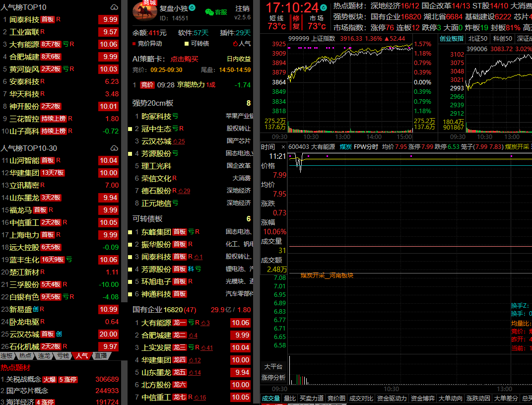Open WeChat 客服 customer service
532x405 pixels.
click(216, 12)
